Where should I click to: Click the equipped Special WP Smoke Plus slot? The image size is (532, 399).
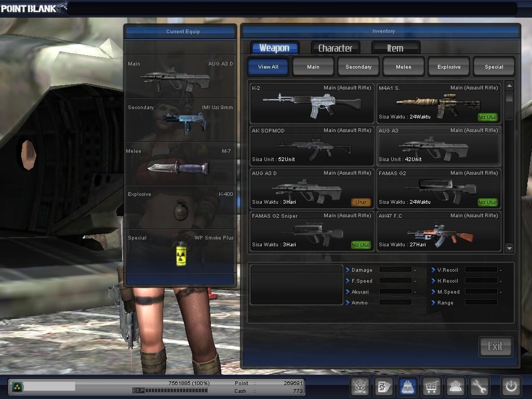tap(180, 251)
